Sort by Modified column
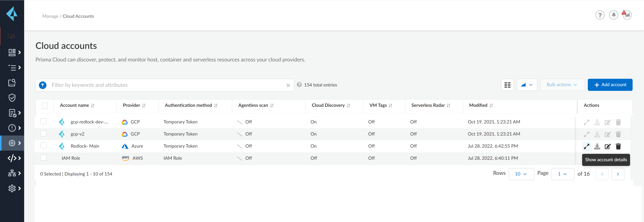Screen dimensions: 644x222 (491, 106)
